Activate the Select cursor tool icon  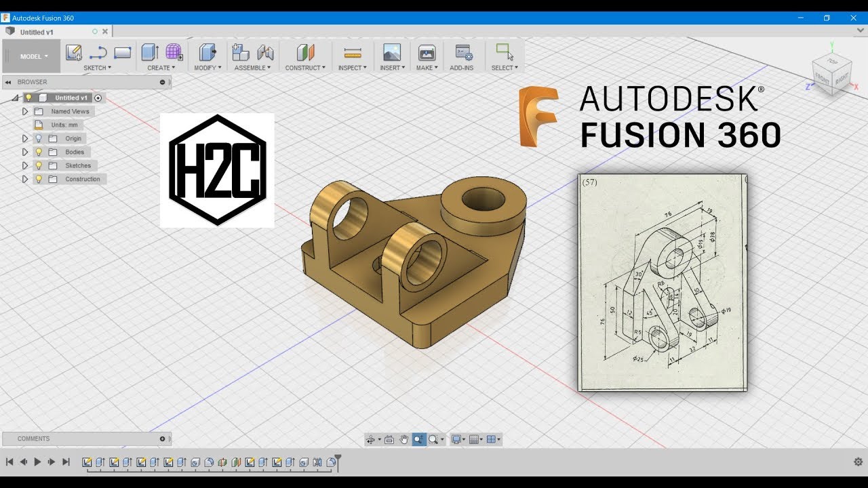[x=505, y=52]
